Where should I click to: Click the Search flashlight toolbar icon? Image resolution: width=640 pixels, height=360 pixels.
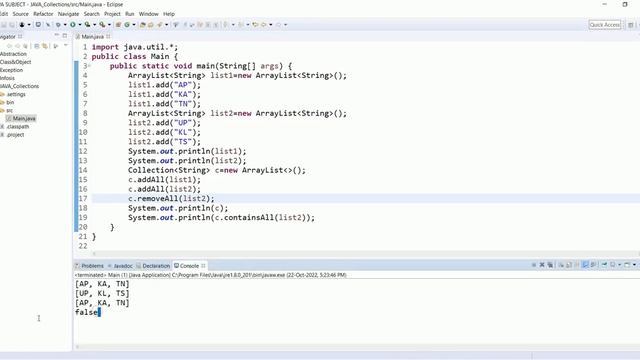pos(160,25)
